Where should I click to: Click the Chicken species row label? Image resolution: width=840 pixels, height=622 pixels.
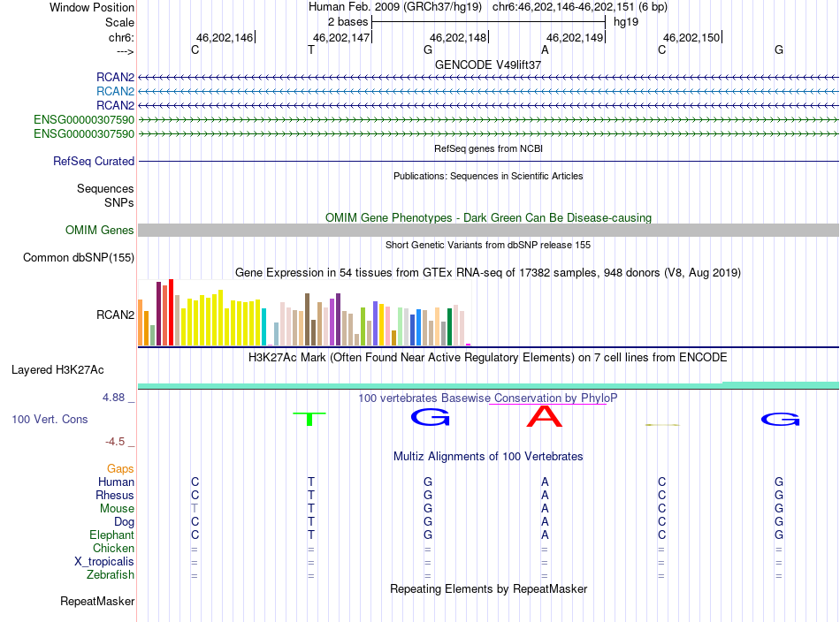[113, 548]
